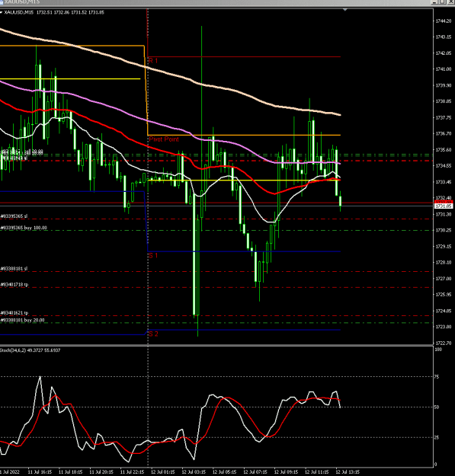This screenshot has height=476, width=455.
Task: Click the 1734.55 price scale label
Action: tap(443, 166)
